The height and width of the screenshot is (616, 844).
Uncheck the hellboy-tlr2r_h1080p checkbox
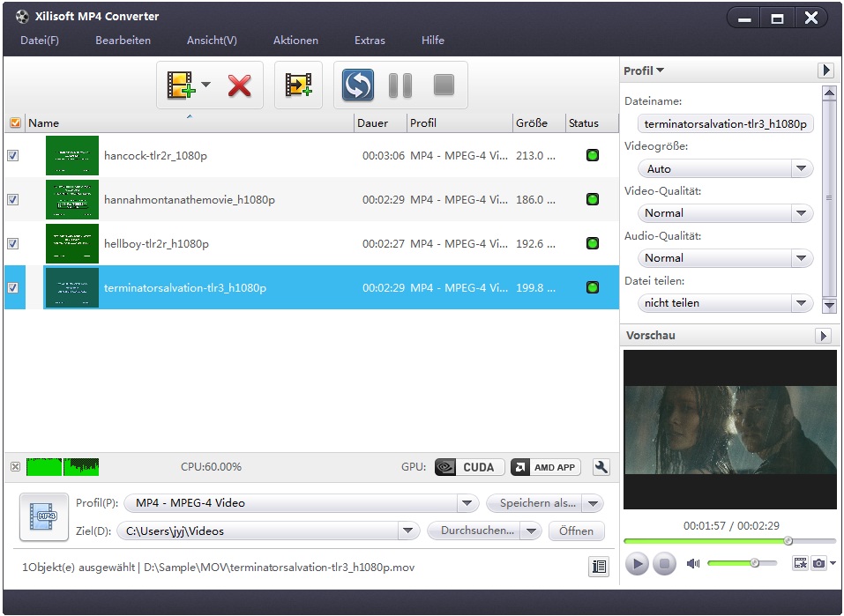coord(13,244)
